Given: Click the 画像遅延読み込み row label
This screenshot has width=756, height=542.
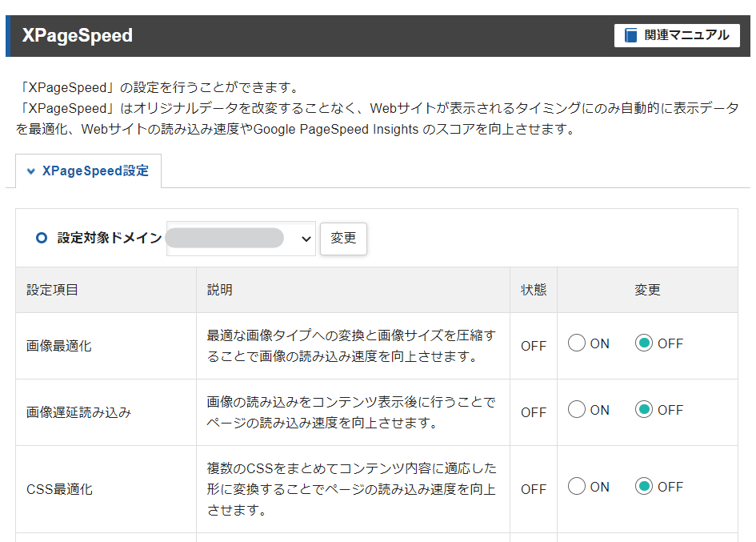Looking at the screenshot, I should point(78,412).
